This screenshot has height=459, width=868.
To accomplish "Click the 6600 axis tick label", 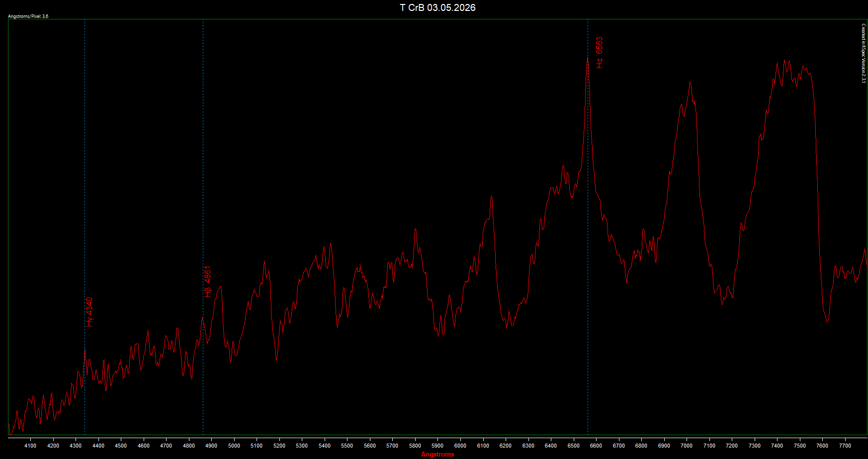I will [596, 446].
